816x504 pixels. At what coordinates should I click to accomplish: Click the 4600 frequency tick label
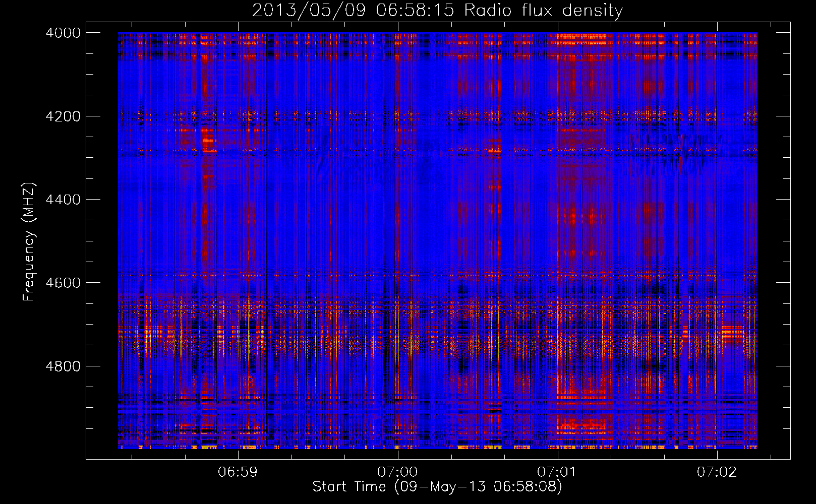coord(63,283)
